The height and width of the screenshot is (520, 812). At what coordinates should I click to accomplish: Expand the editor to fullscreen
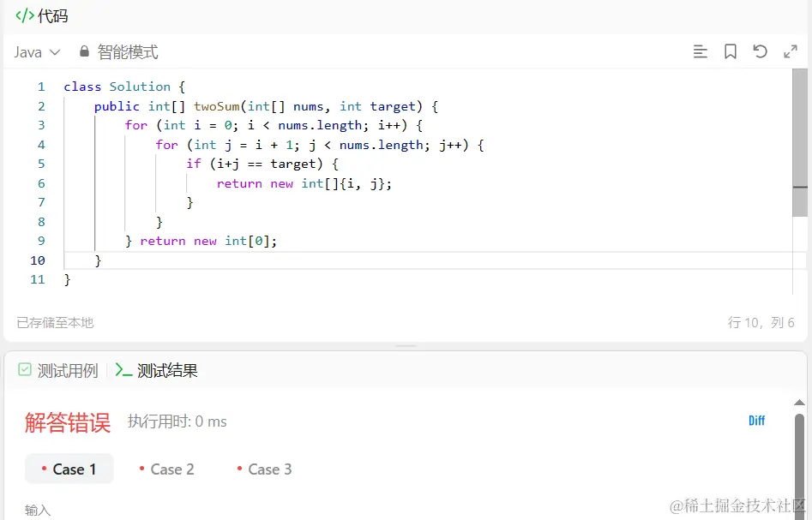click(x=790, y=51)
